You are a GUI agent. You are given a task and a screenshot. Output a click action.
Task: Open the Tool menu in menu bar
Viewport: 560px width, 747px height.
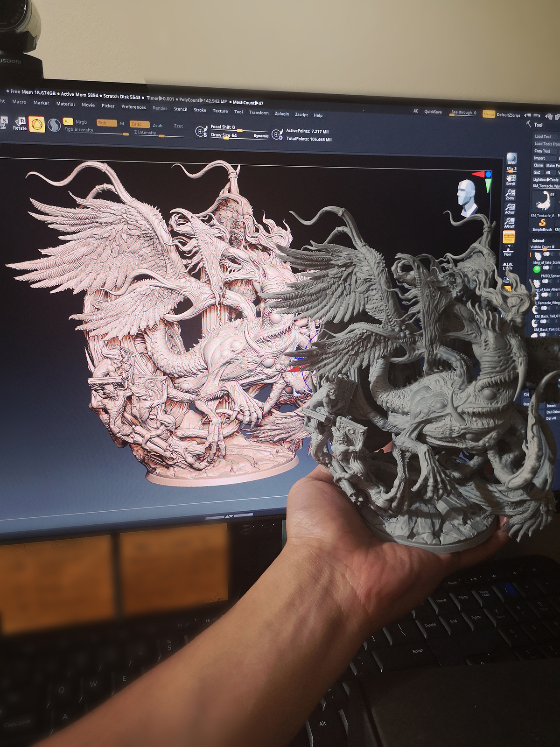click(x=238, y=112)
